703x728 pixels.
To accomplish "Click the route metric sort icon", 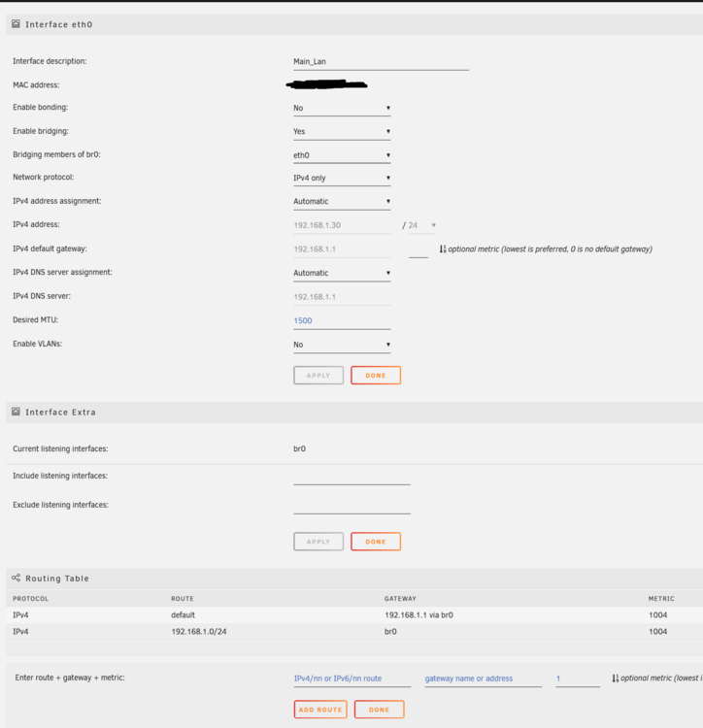I will coord(616,678).
